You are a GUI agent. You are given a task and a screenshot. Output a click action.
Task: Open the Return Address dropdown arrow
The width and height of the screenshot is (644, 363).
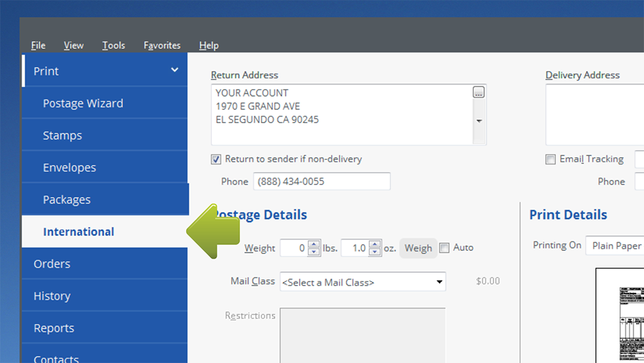click(x=478, y=121)
